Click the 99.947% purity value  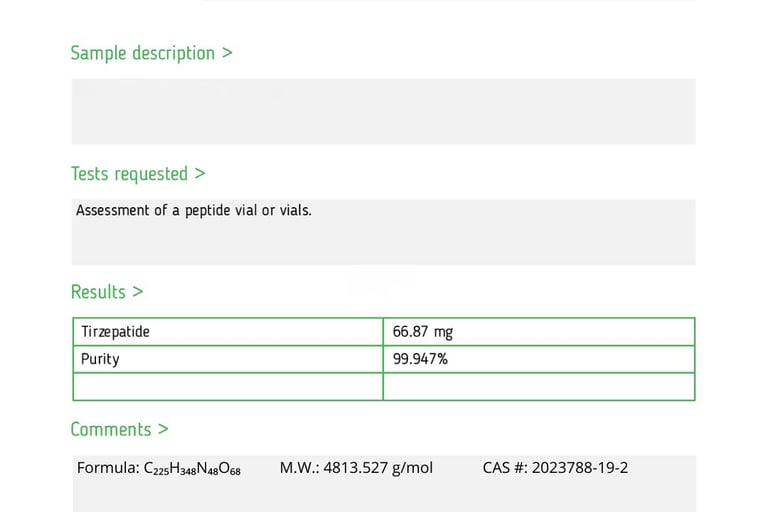[x=420, y=359]
